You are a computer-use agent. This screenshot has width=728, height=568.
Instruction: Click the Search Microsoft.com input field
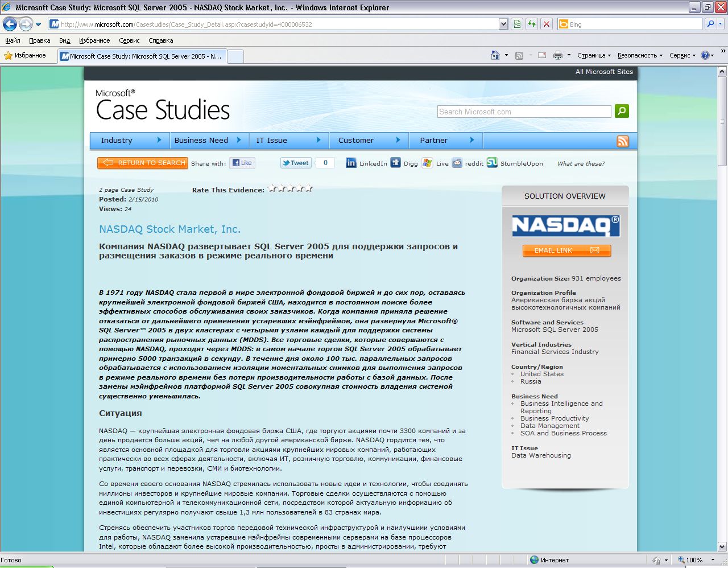[x=524, y=112]
